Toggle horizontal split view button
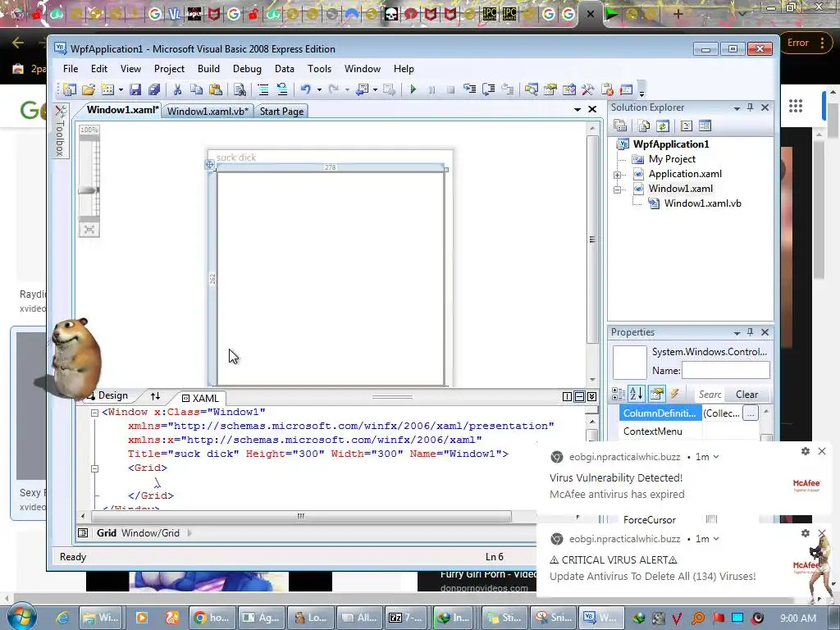The width and height of the screenshot is (840, 630). (x=580, y=396)
